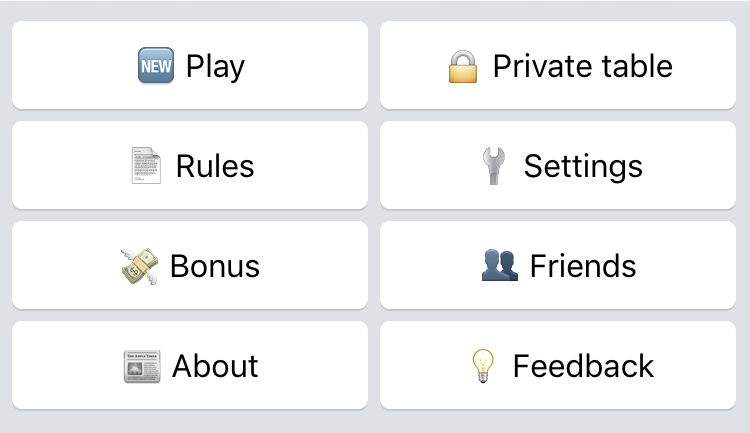Click the "Feedback" text label
The image size is (750, 433).
tap(583, 366)
